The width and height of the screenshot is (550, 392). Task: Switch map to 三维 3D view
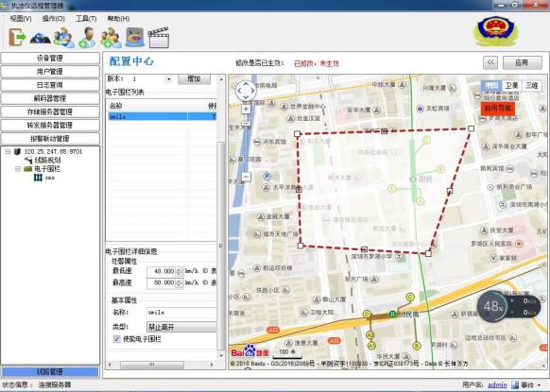tap(531, 85)
